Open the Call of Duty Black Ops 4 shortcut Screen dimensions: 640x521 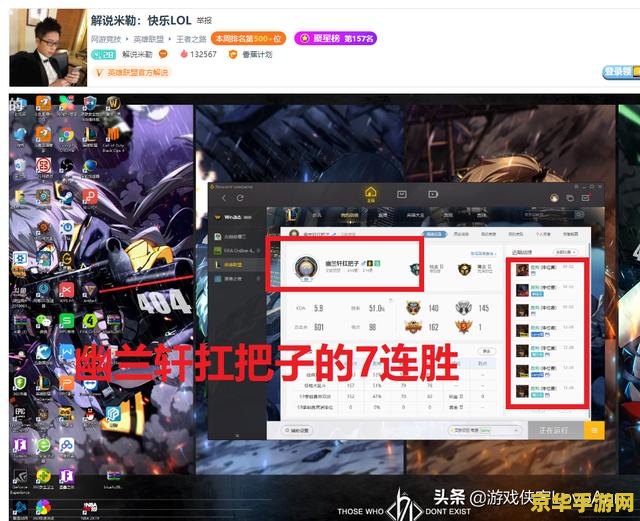pos(113,136)
